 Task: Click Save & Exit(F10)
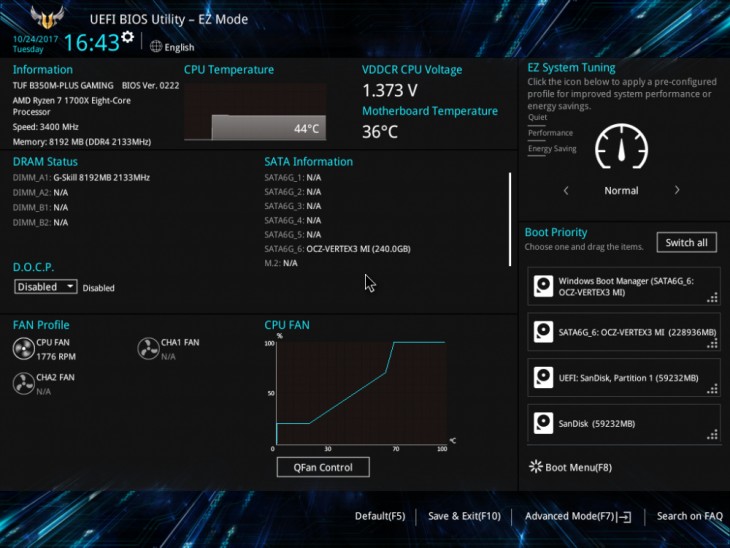coord(464,516)
